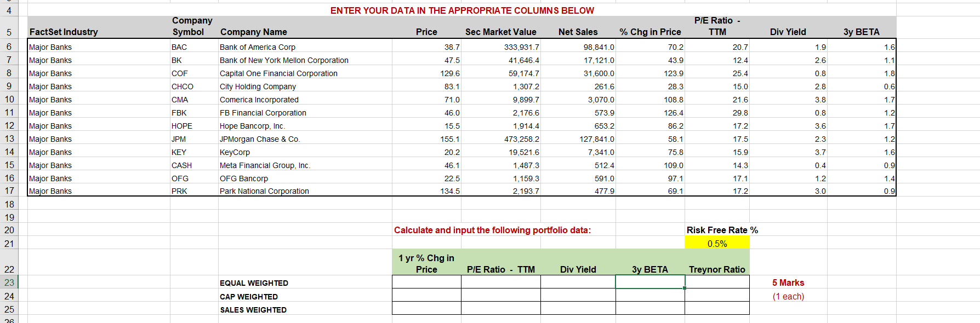Click the Risk Free Rate % label
Viewport: 980px width, 323px height.
pos(722,230)
